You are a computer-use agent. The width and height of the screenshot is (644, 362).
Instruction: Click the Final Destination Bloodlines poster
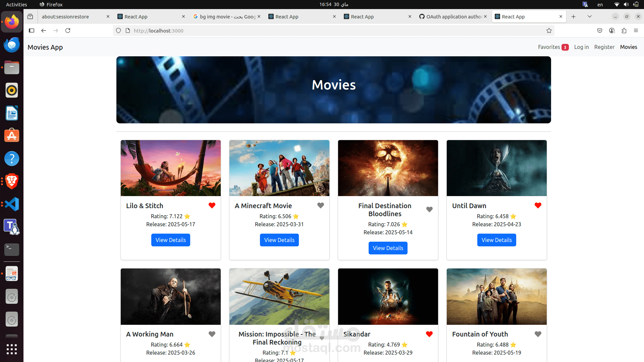[388, 168]
